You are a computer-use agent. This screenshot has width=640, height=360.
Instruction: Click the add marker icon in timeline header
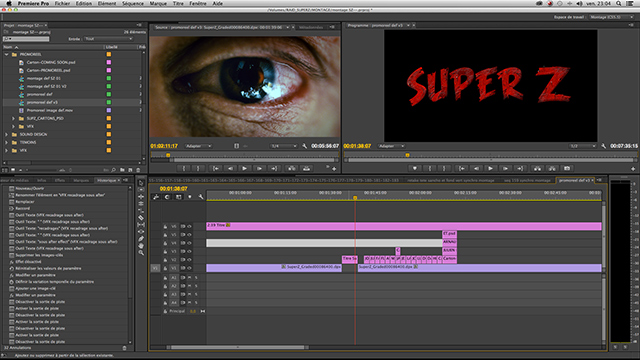point(189,197)
